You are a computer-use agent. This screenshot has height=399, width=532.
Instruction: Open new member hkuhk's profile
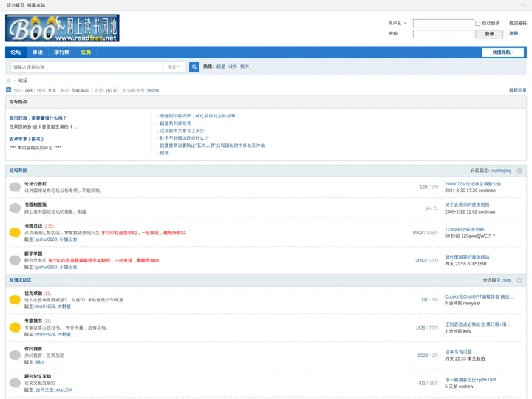click(153, 90)
